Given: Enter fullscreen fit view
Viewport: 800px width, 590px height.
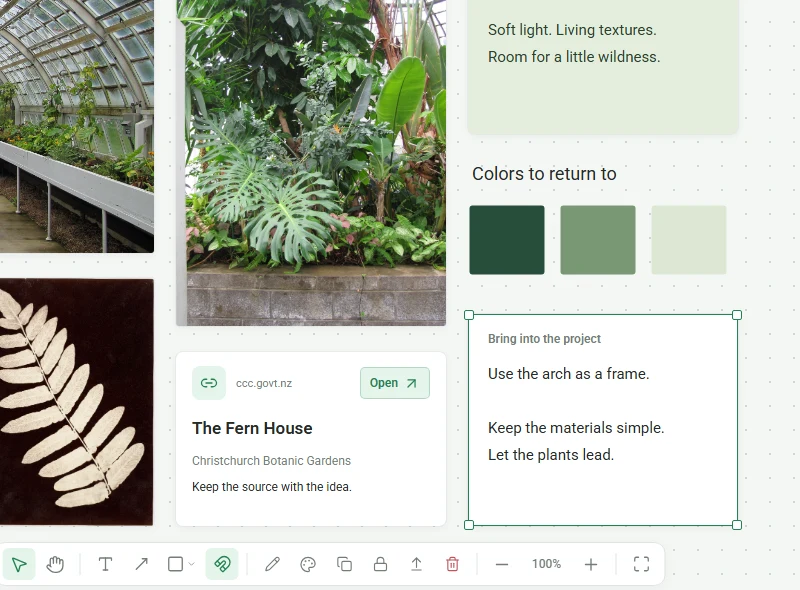Looking at the screenshot, I should 641,564.
